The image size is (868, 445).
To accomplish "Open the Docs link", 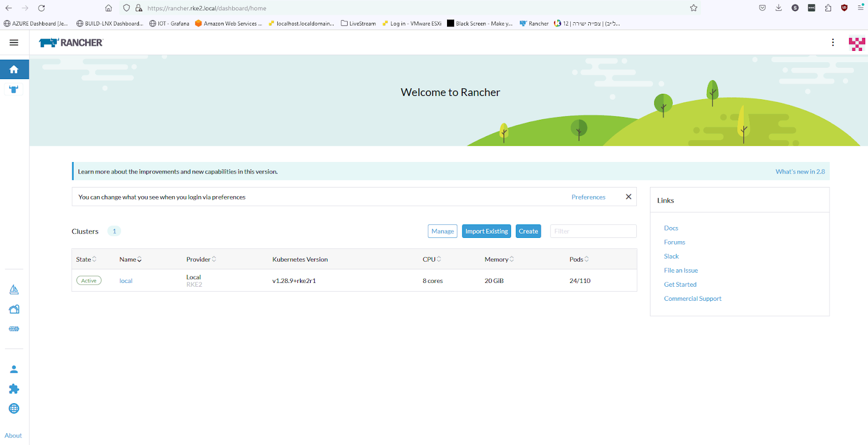I will (671, 228).
